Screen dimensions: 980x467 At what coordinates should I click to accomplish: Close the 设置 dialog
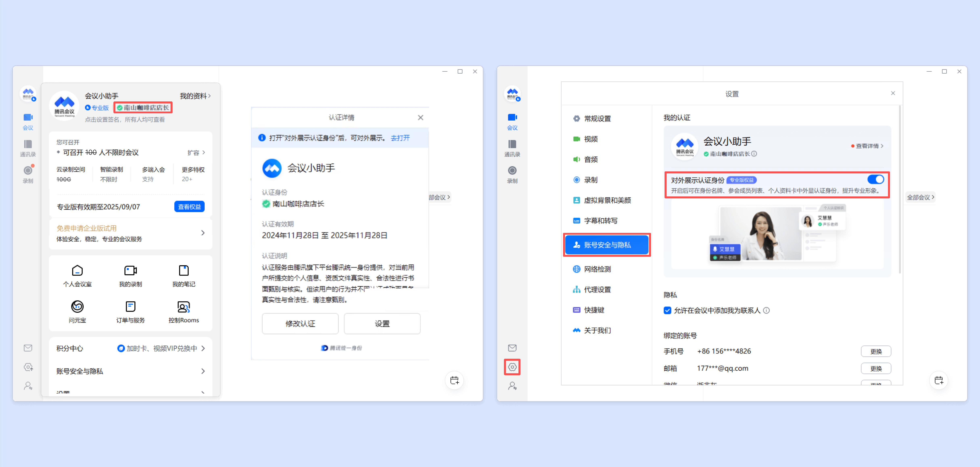pyautogui.click(x=893, y=93)
